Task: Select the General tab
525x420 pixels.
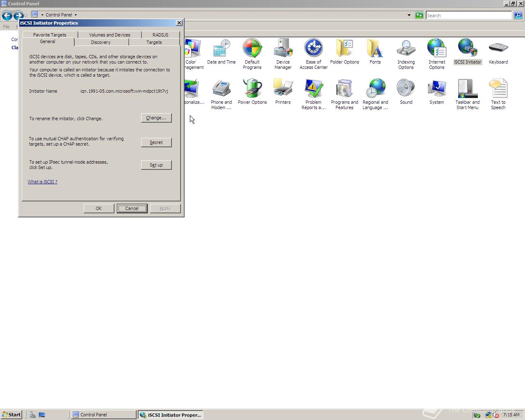Action: pos(48,42)
